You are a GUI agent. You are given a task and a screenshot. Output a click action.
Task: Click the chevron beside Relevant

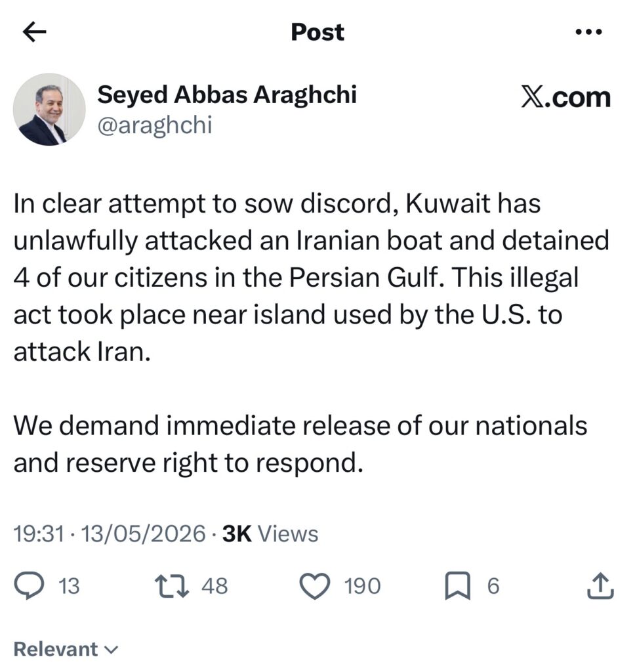pos(111,650)
